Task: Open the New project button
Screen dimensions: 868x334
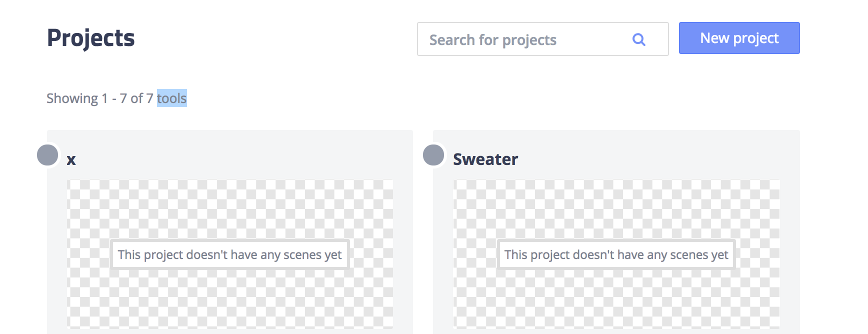Action: coord(739,38)
